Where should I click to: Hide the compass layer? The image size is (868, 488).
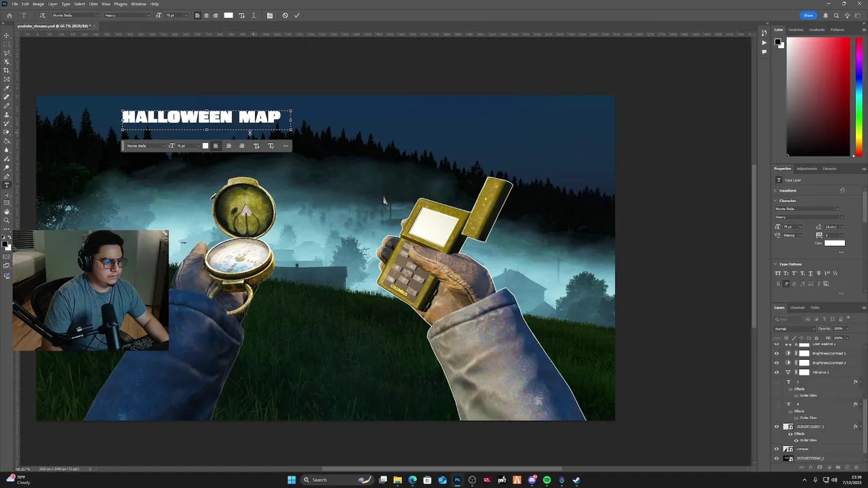coord(777,449)
